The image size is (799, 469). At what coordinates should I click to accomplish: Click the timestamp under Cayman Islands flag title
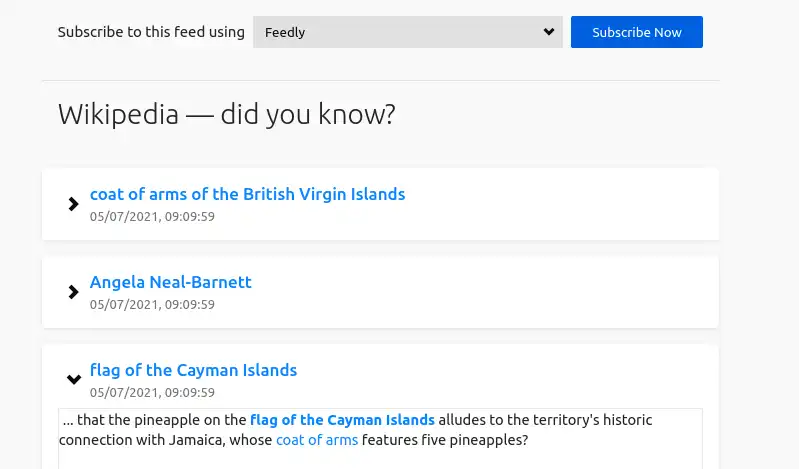click(x=152, y=392)
